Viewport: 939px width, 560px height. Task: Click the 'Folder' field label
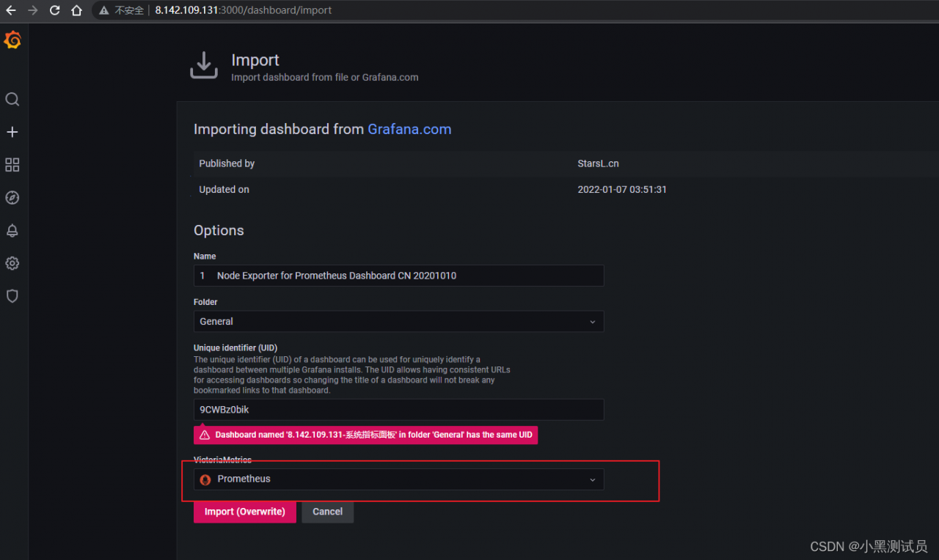(205, 302)
